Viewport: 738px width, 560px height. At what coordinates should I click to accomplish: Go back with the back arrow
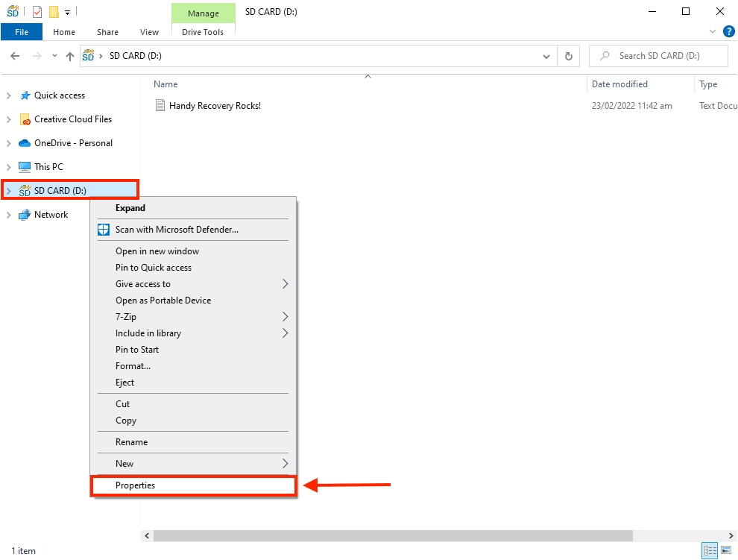[x=15, y=56]
